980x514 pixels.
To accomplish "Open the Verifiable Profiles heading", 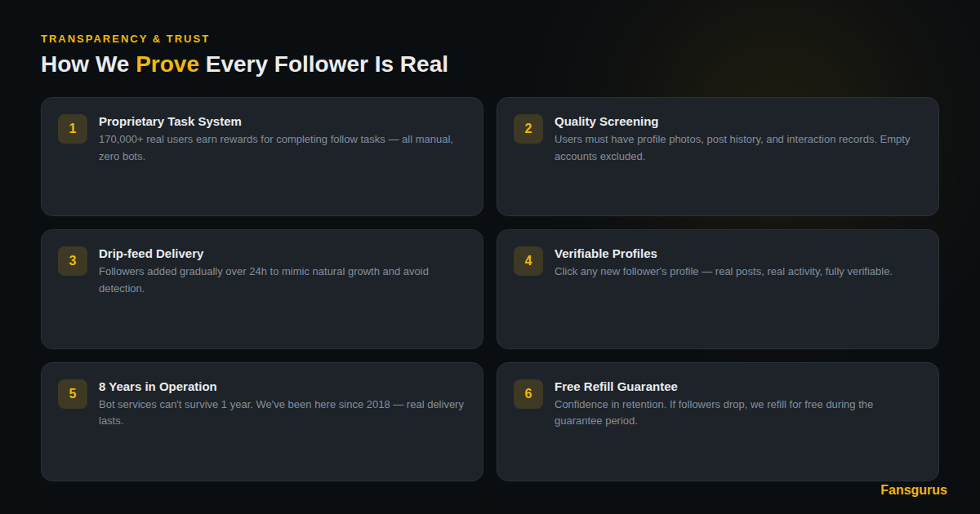I will click(x=605, y=254).
